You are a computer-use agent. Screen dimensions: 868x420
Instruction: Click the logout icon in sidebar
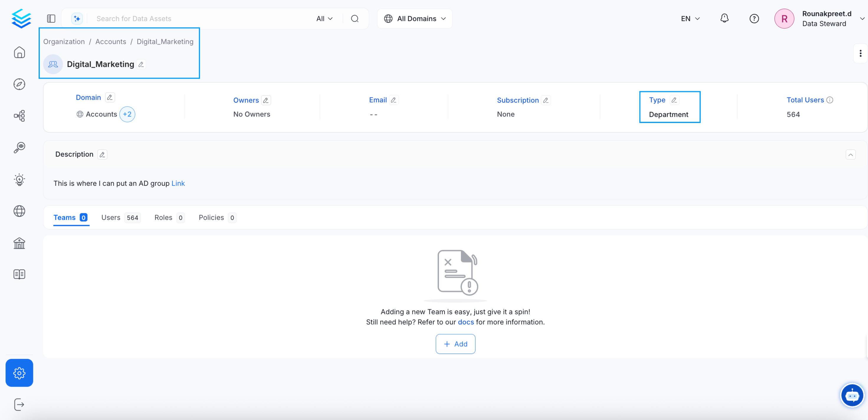click(x=19, y=404)
